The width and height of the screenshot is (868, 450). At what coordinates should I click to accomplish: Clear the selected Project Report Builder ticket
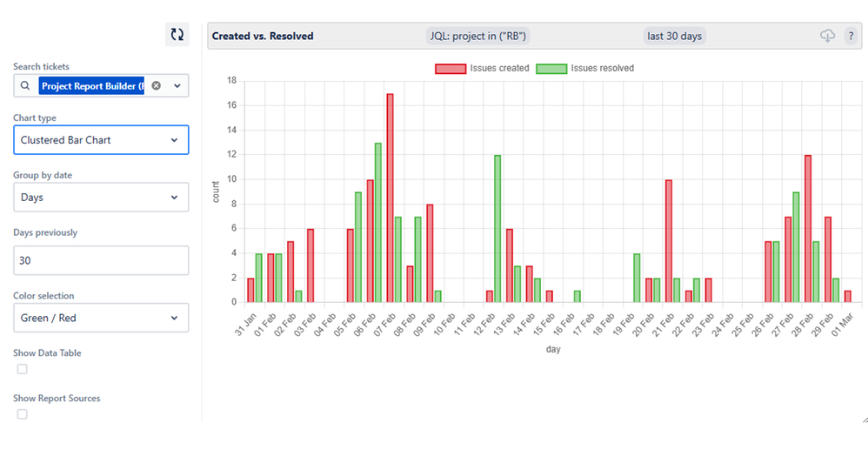pyautogui.click(x=156, y=86)
